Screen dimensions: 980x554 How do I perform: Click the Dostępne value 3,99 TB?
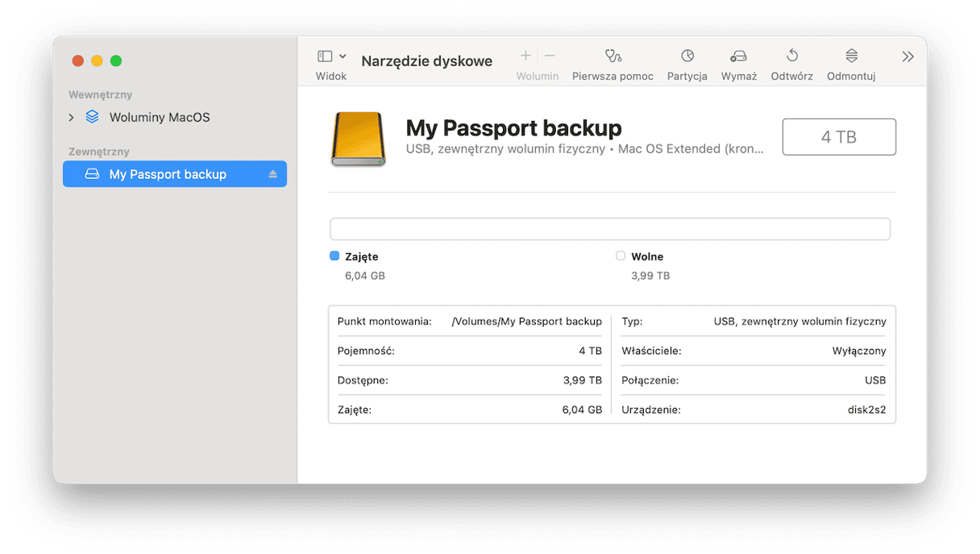(x=583, y=381)
